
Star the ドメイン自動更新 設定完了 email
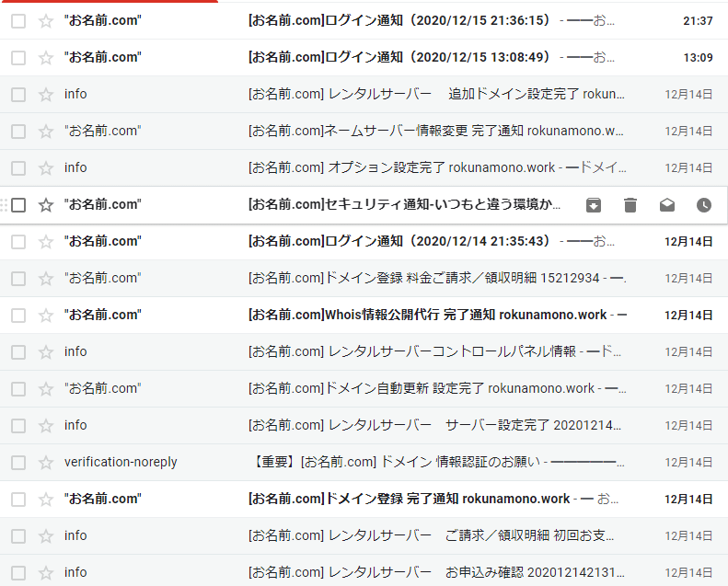45,389
